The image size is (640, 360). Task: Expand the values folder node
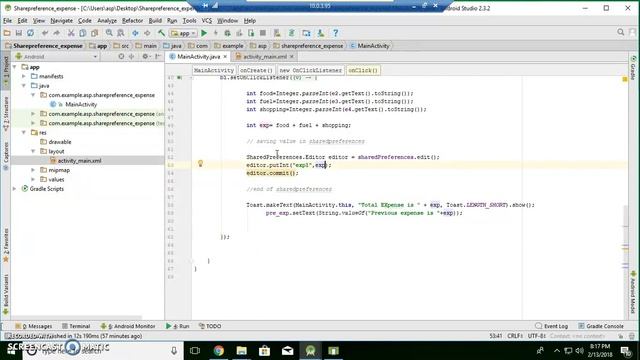click(x=33, y=180)
